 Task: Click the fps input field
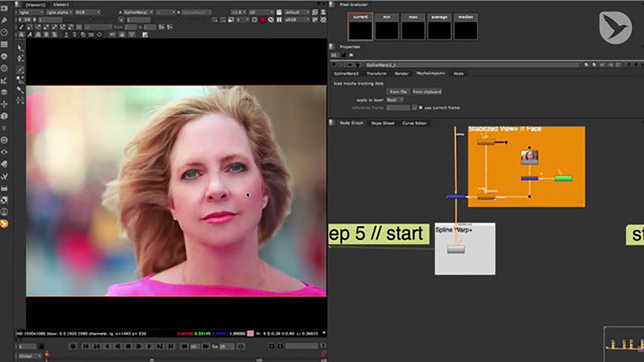point(226,347)
